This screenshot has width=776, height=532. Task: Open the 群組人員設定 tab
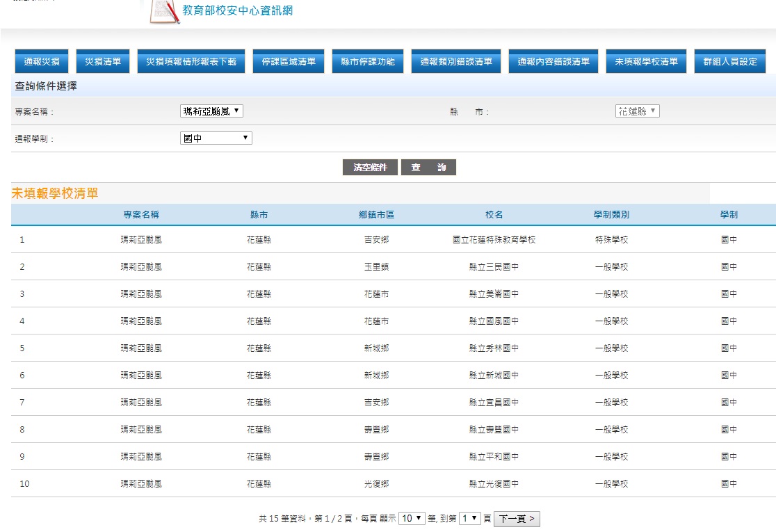[x=730, y=62]
